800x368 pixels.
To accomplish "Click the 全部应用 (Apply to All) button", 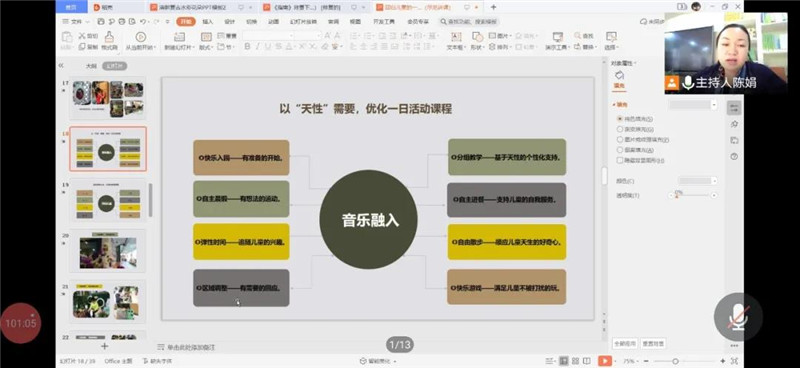I will (624, 344).
